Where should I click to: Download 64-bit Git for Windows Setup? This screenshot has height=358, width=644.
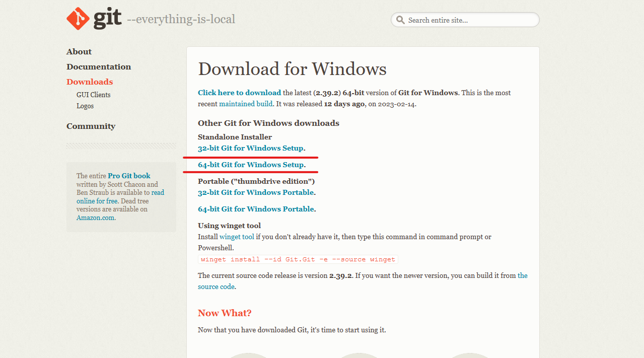click(251, 165)
